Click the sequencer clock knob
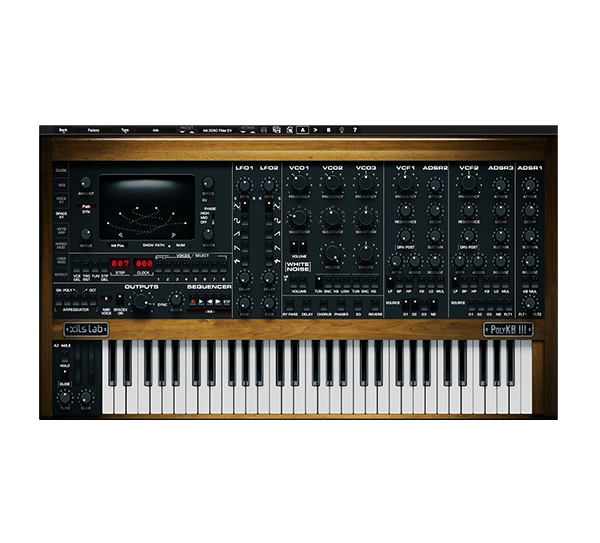The height and width of the screenshot is (543, 600). (x=176, y=299)
